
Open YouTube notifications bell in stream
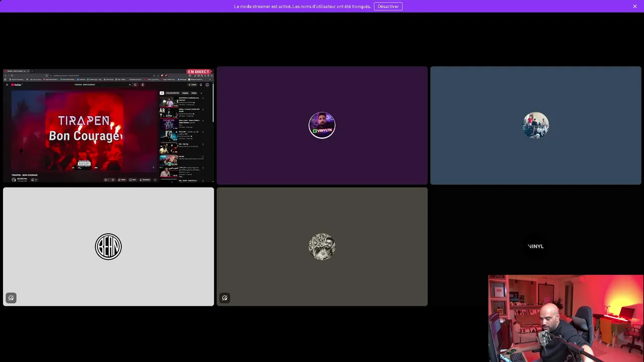tap(201, 84)
